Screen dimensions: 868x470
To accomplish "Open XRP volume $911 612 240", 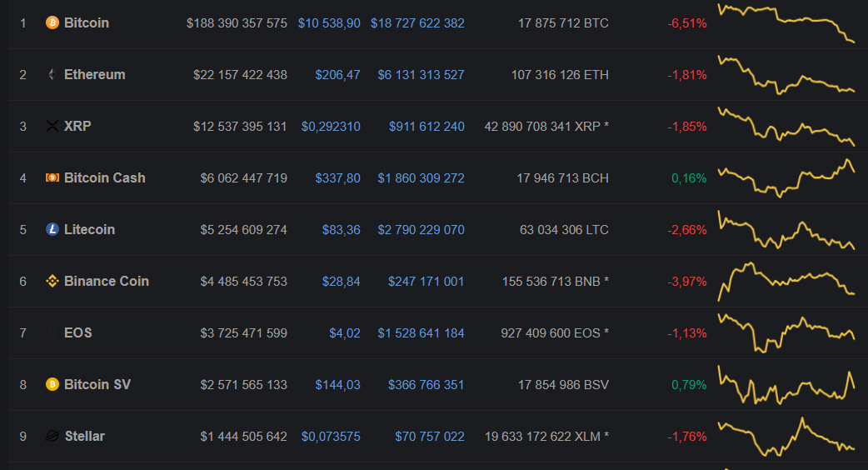I will [x=427, y=126].
